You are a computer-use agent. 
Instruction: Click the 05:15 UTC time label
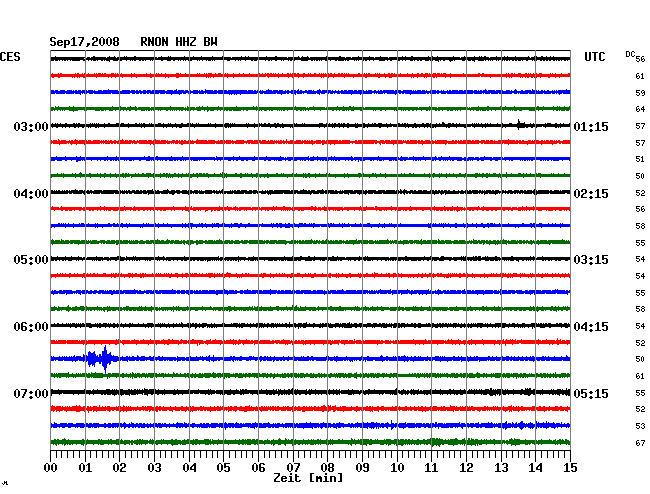point(591,393)
